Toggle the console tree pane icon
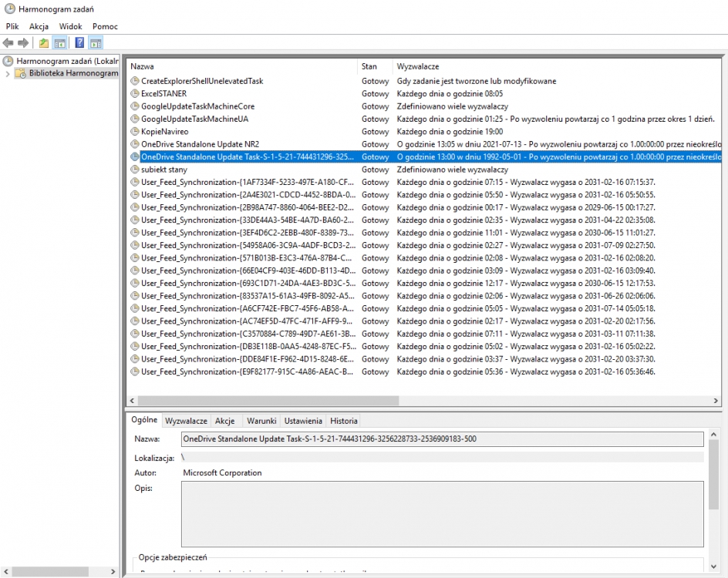Screen dimensions: 728x578 59,43
